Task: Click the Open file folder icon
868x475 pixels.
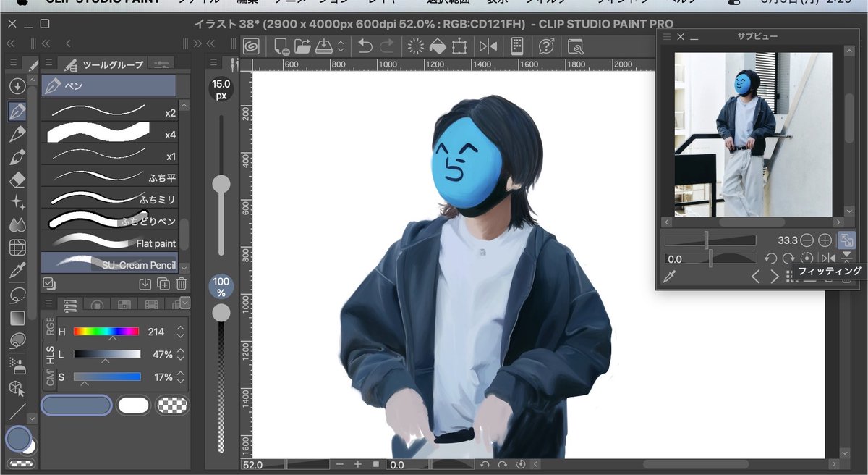Action: 302,46
